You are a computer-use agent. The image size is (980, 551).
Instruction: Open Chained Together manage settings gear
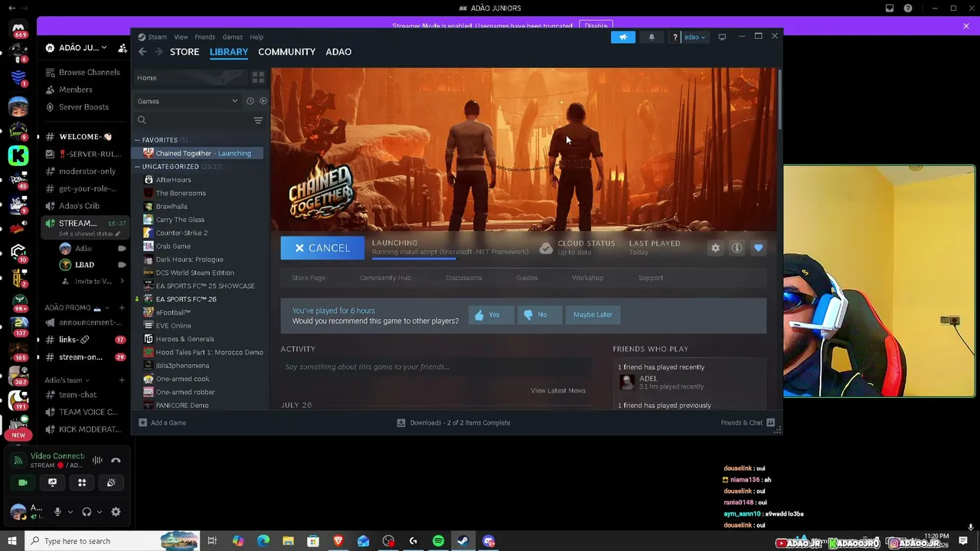point(715,248)
